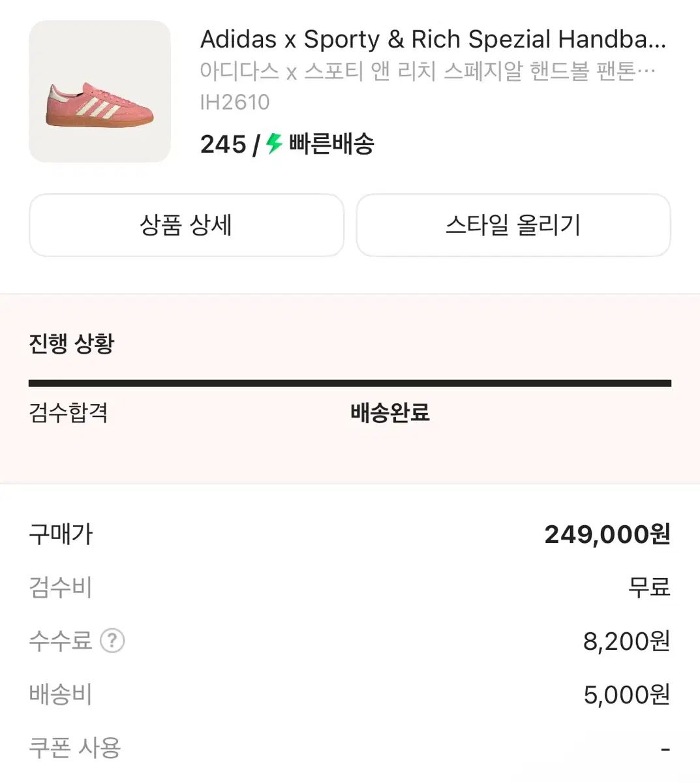Click the black progress status bar

coord(350,383)
